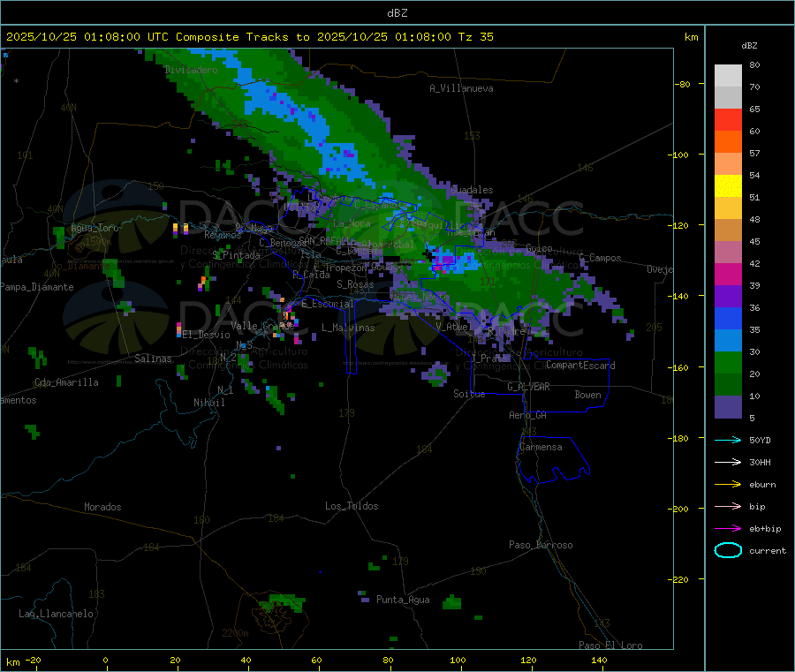Click the pink bip arrow in legend
The width and height of the screenshot is (795, 672).
click(x=728, y=506)
